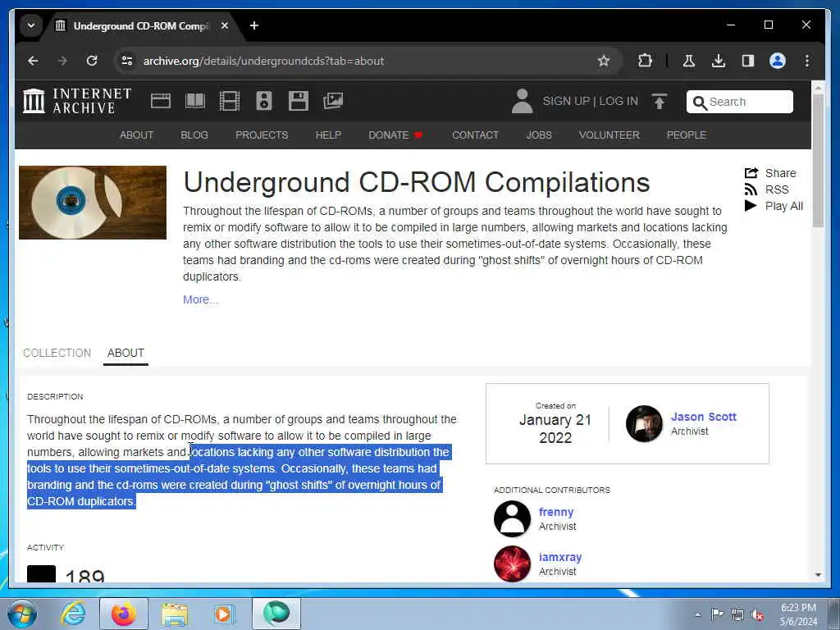Image resolution: width=840 pixels, height=630 pixels.
Task: Open the browser Downloads icon
Action: coord(719,61)
